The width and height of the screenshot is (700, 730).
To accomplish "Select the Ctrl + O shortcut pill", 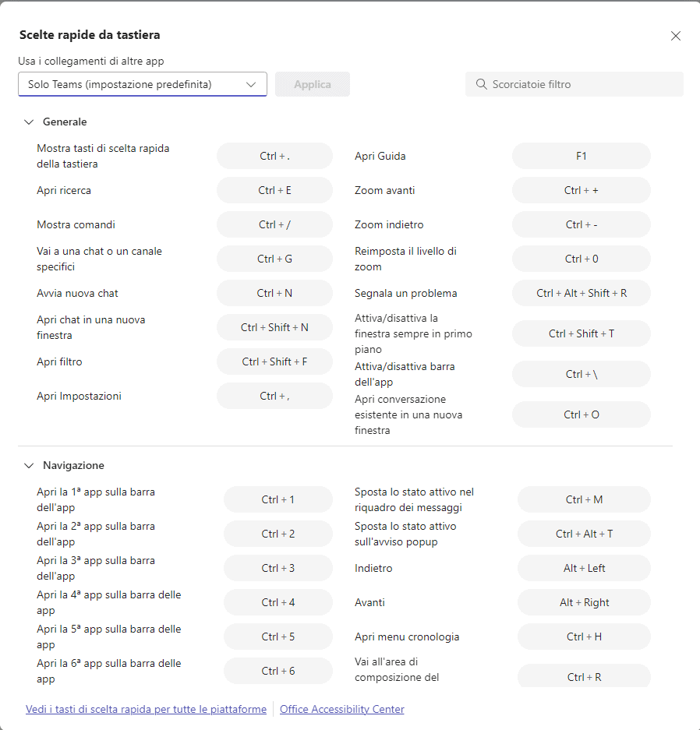I will pos(582,414).
